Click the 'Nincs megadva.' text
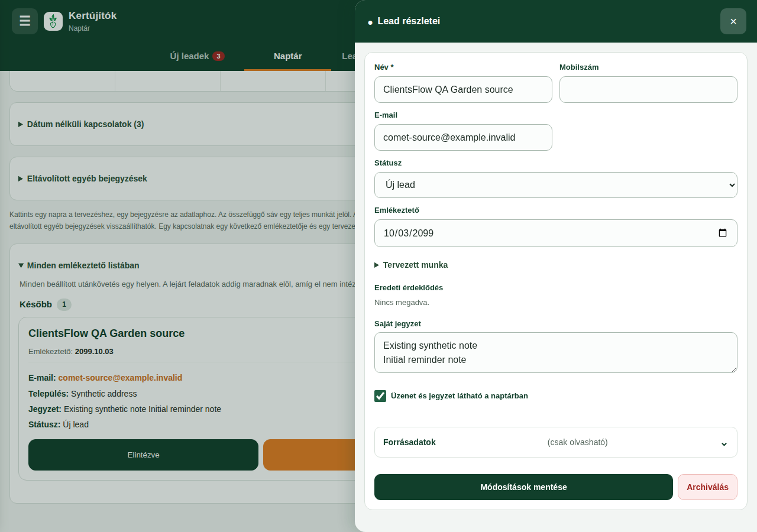The height and width of the screenshot is (532, 757). point(402,303)
